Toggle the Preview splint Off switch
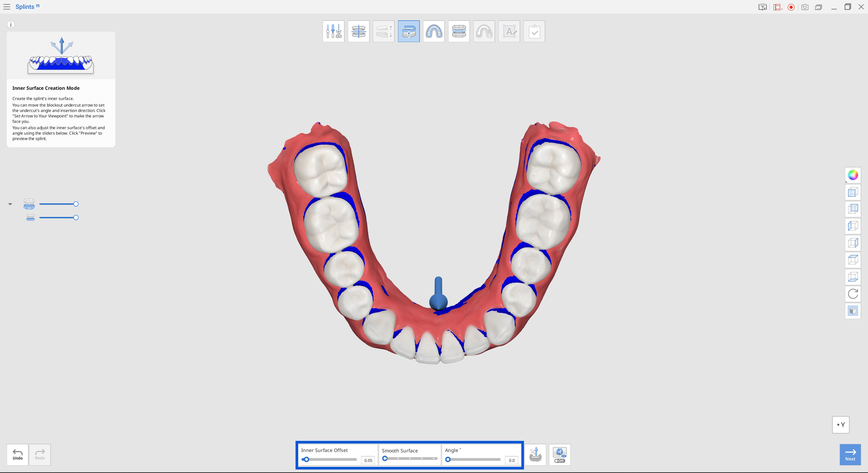Screen dimensions: 868x473 point(560,455)
